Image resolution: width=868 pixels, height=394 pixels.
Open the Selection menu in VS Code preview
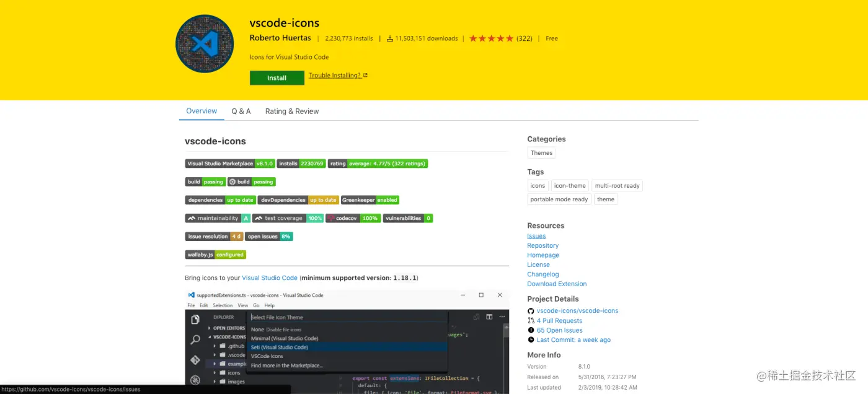coord(223,305)
